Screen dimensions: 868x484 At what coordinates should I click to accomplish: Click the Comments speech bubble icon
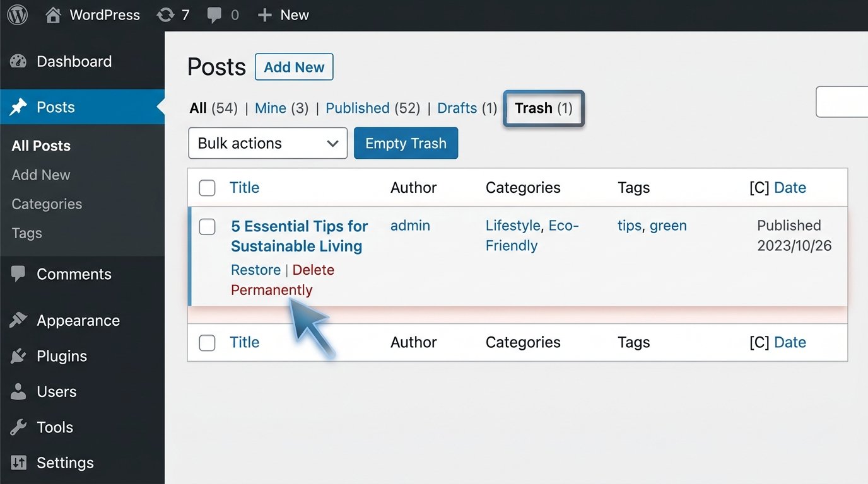pos(18,274)
